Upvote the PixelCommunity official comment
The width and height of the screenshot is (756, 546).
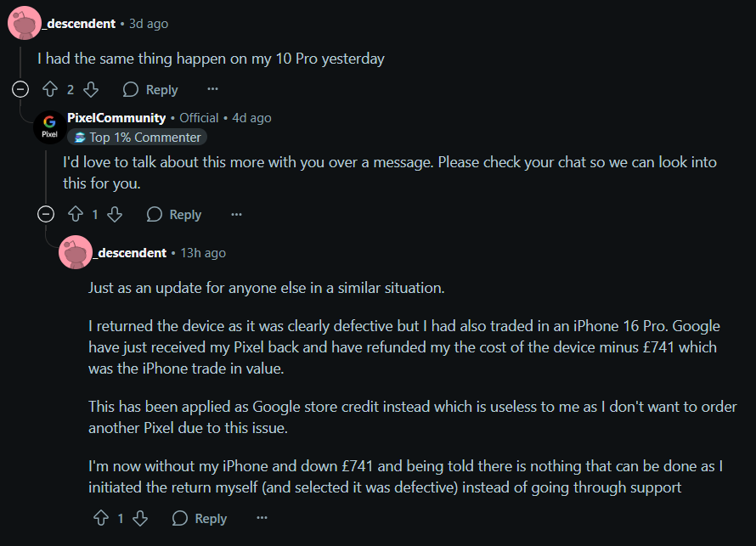point(75,214)
